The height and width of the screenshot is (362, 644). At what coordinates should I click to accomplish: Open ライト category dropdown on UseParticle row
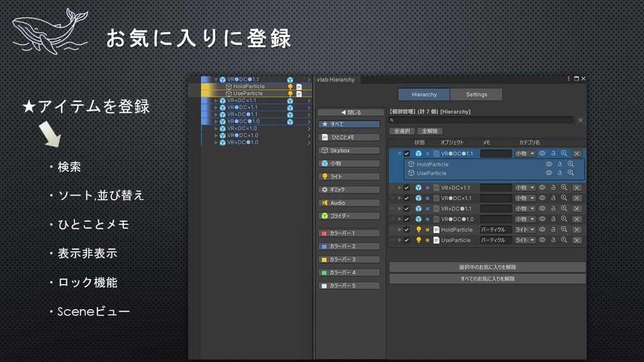click(525, 240)
